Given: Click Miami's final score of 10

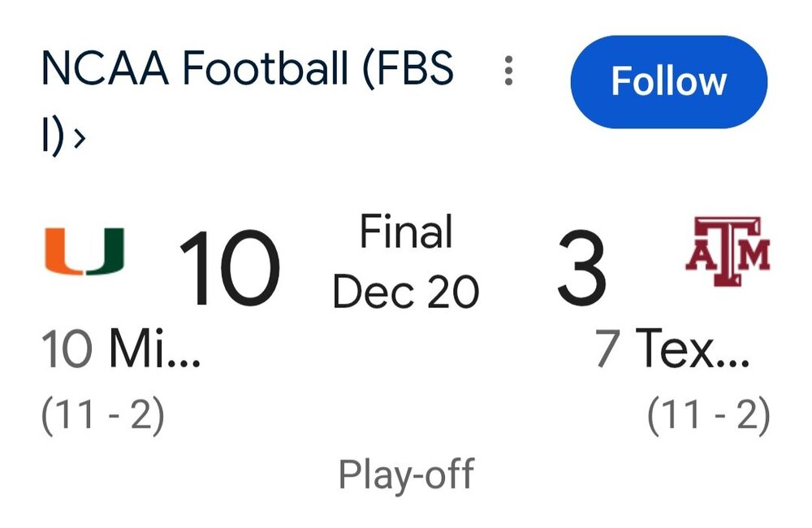Looking at the screenshot, I should pos(229,269).
